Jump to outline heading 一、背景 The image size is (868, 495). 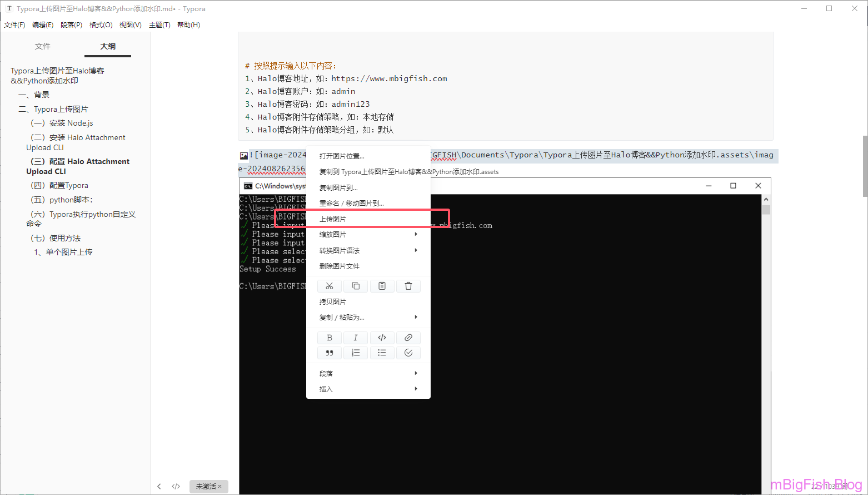[34, 95]
